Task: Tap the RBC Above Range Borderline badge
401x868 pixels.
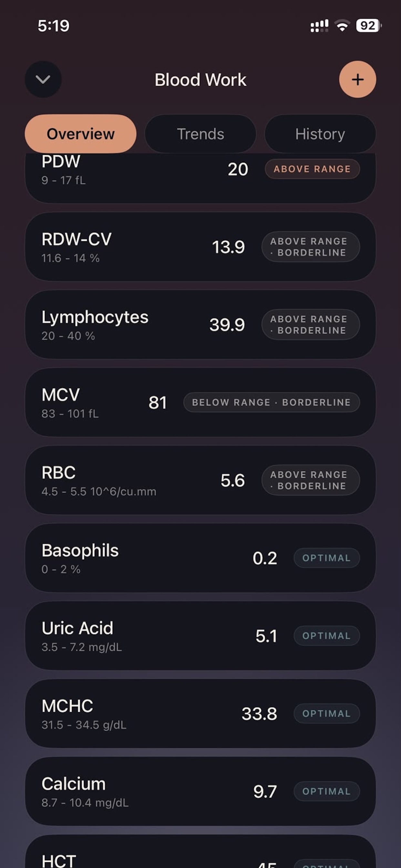Action: [311, 480]
